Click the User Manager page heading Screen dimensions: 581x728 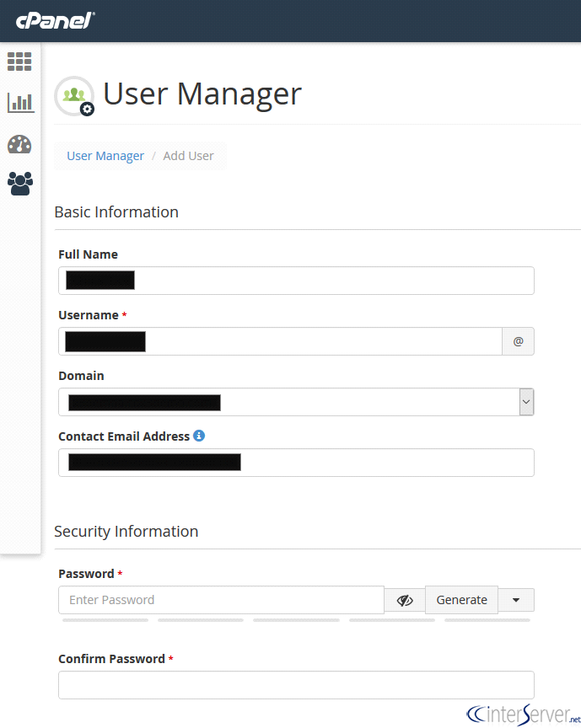click(202, 94)
